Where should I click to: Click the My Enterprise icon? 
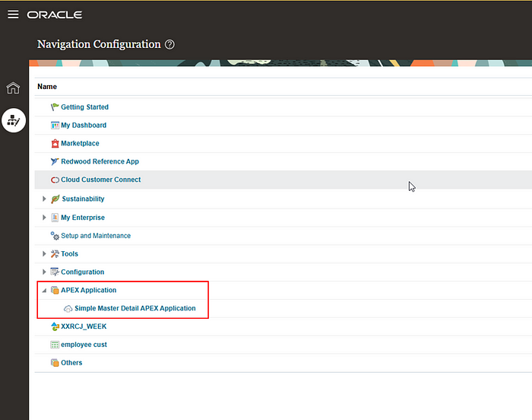[x=55, y=218]
